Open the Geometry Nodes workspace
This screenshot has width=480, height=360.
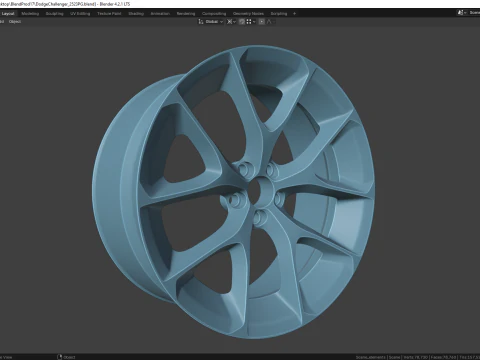click(248, 14)
